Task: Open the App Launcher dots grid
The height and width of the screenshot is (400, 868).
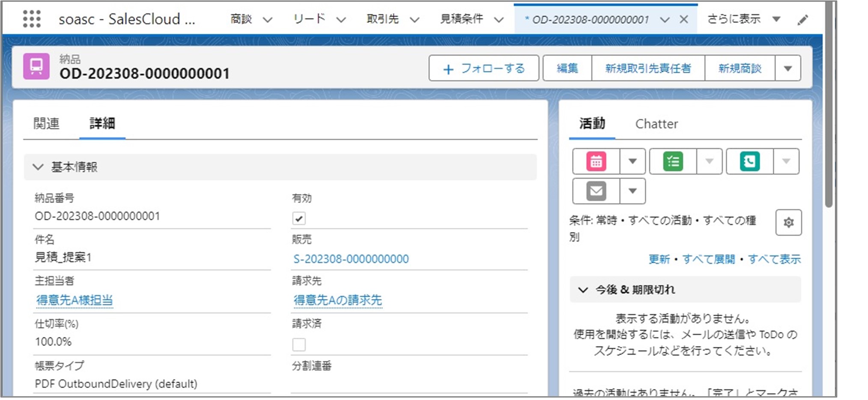Action: 32,19
